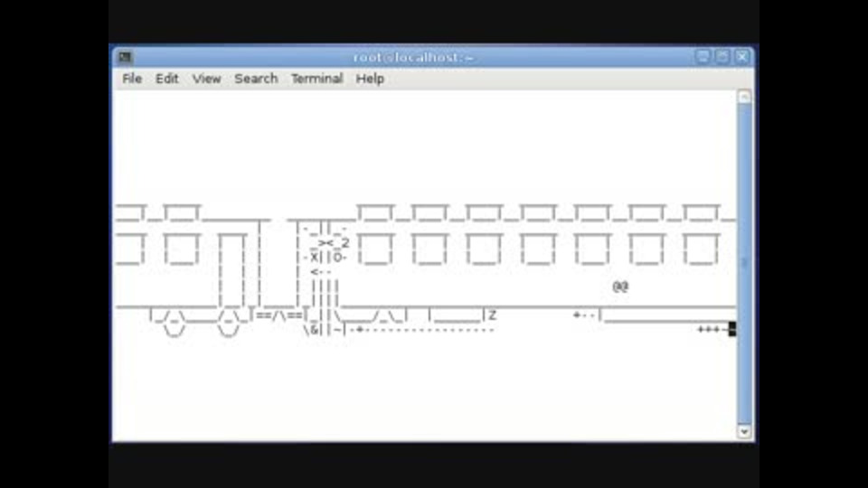Image resolution: width=868 pixels, height=488 pixels.
Task: Click the terminal icon in title bar
Action: (x=125, y=57)
